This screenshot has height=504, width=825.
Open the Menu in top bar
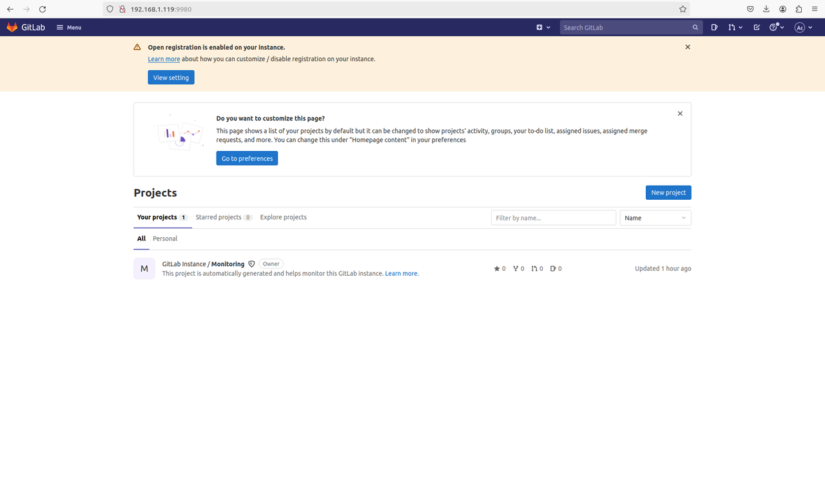[68, 27]
